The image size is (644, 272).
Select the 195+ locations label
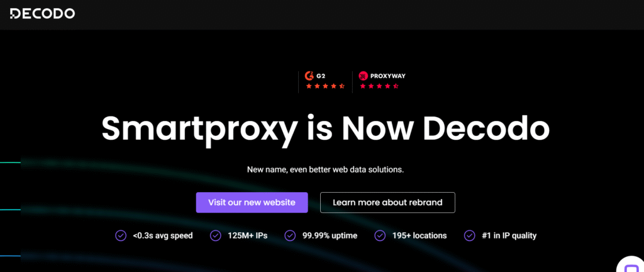point(419,236)
